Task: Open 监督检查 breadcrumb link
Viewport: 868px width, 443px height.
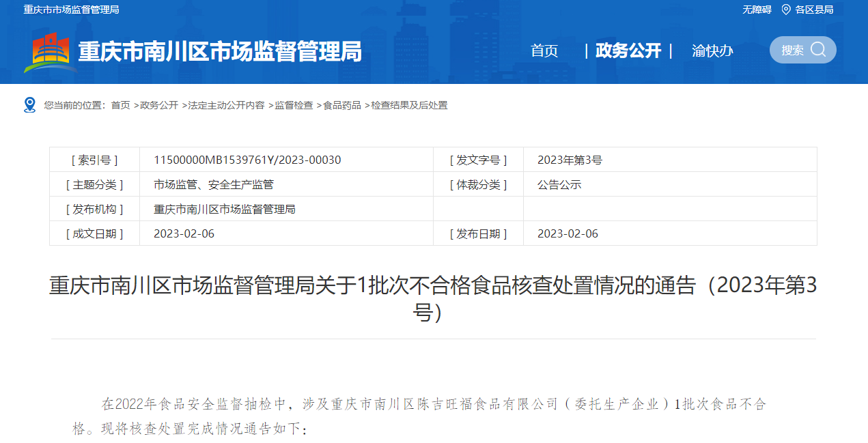Action: [x=294, y=105]
